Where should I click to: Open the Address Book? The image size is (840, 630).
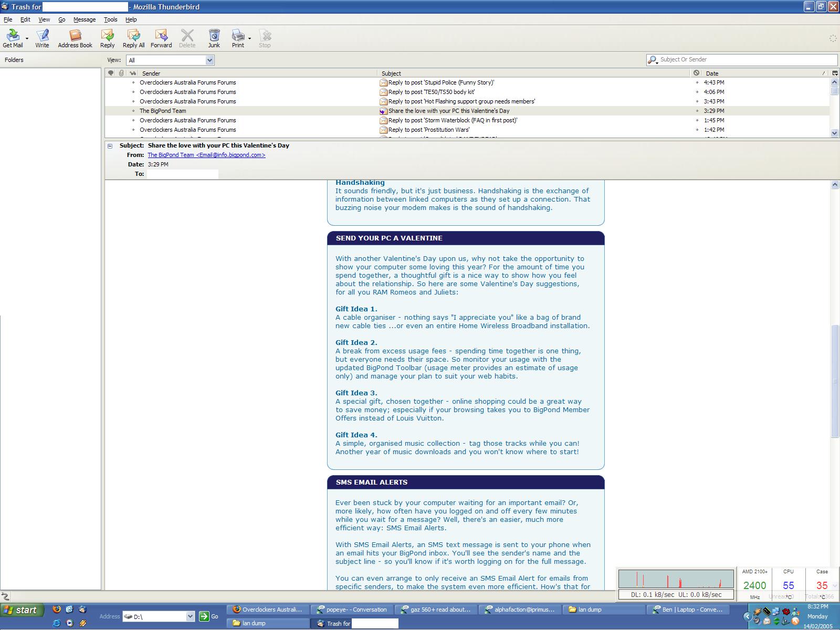(x=75, y=38)
